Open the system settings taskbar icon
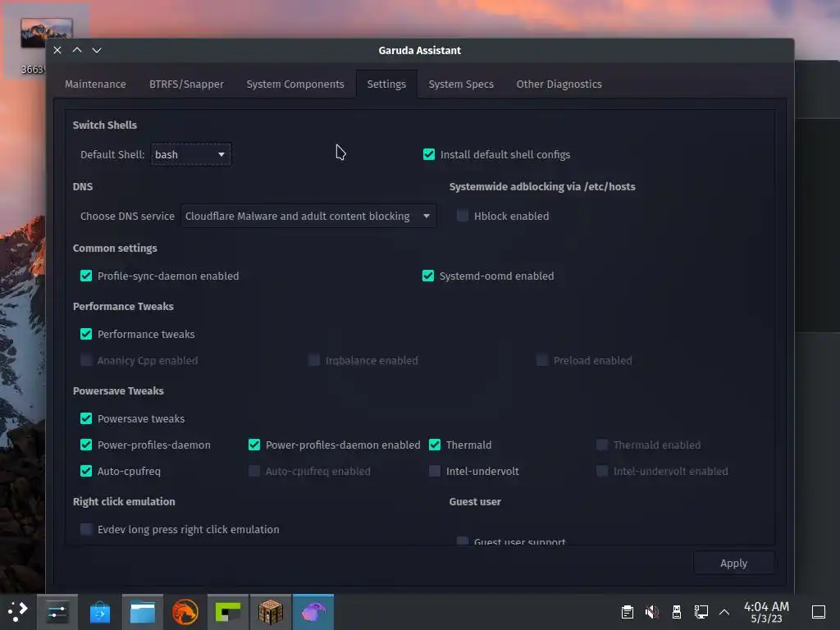 (57, 611)
